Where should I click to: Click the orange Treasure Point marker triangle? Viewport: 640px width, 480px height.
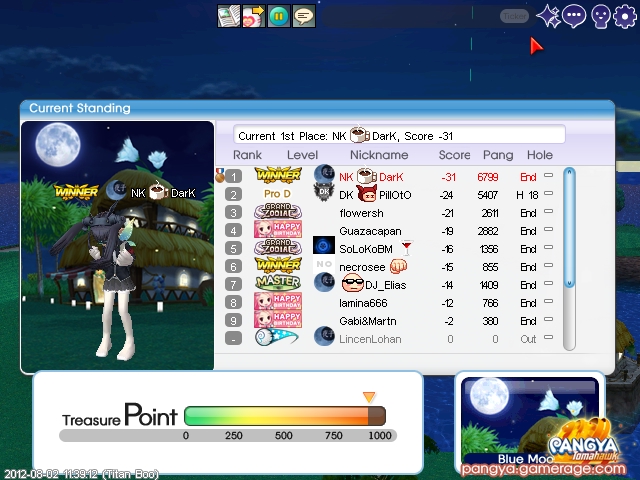(369, 397)
